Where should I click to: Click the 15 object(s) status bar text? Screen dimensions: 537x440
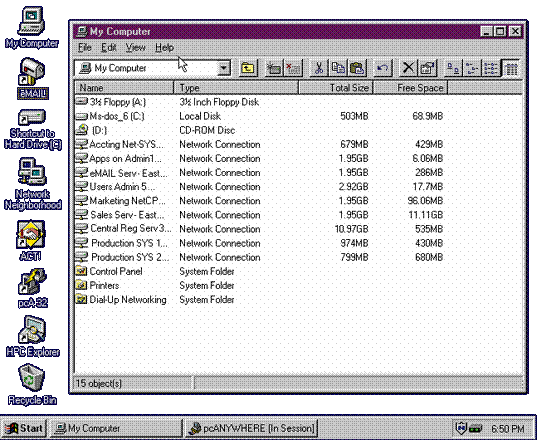pos(99,383)
